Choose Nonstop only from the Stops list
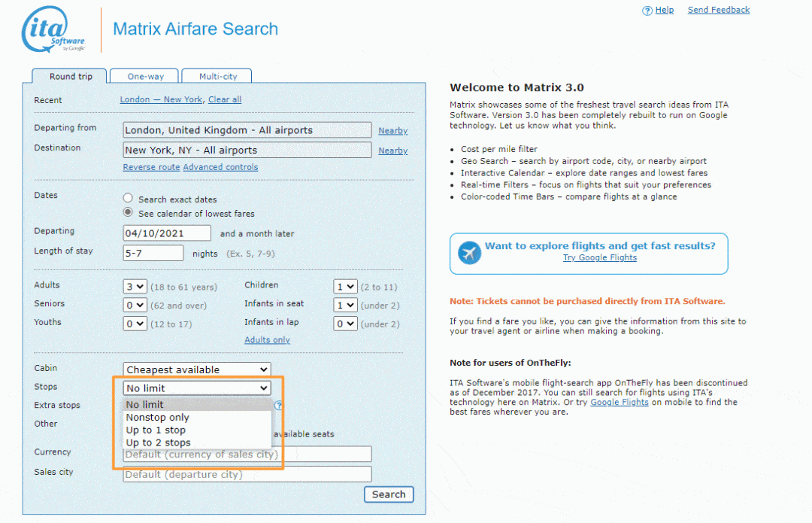The width and height of the screenshot is (812, 523). point(157,417)
